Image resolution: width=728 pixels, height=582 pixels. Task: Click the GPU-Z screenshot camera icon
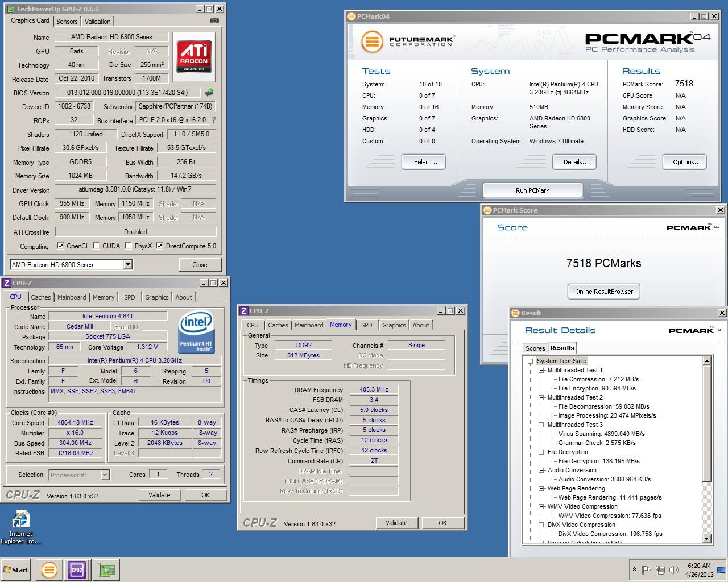click(214, 21)
